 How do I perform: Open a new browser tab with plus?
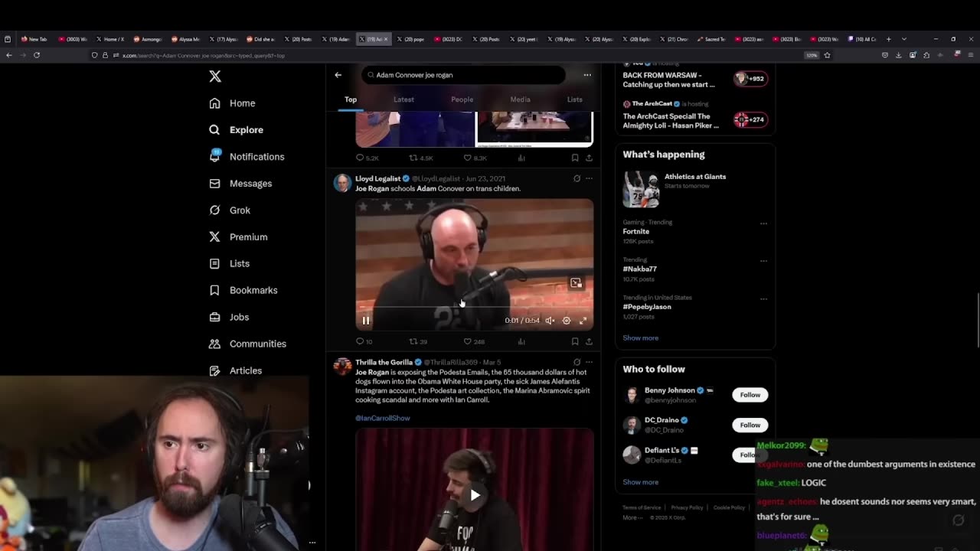click(x=888, y=39)
